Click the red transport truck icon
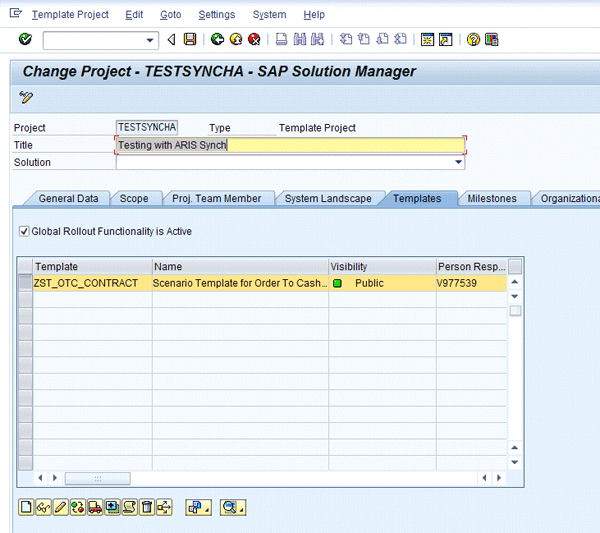The height and width of the screenshot is (533, 600). click(94, 508)
